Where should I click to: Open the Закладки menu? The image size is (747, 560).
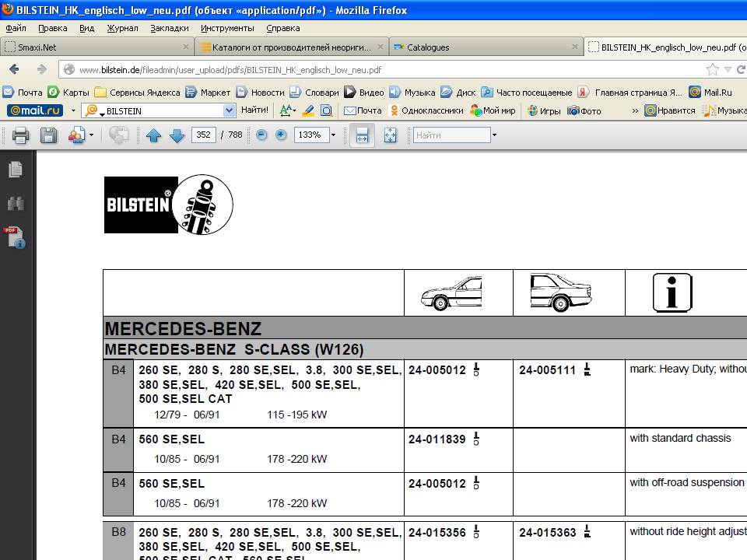[x=170, y=28]
